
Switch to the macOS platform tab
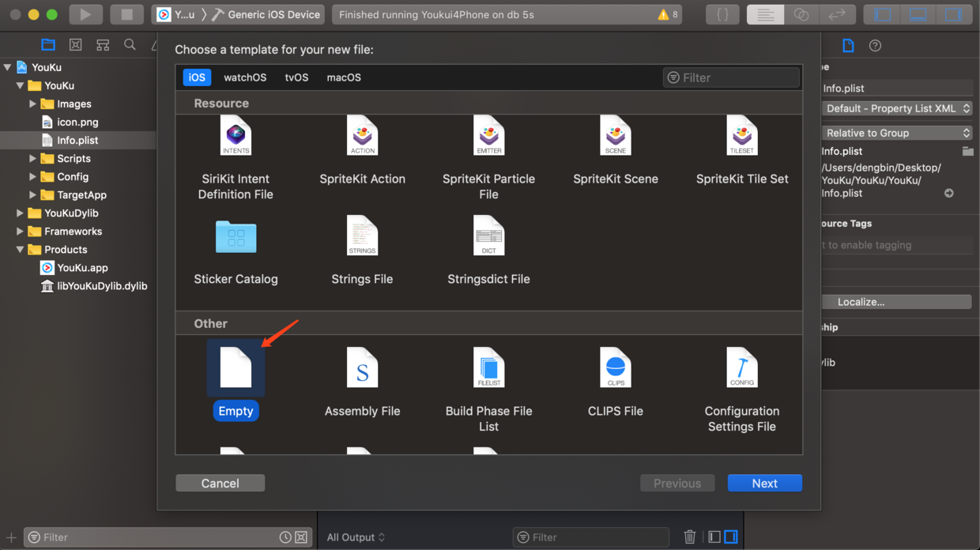(344, 77)
